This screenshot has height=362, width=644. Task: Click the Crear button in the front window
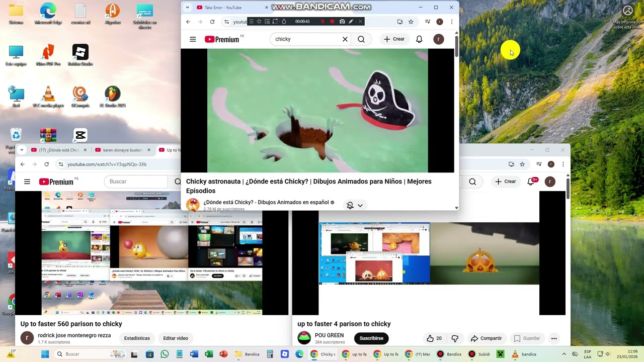(394, 39)
